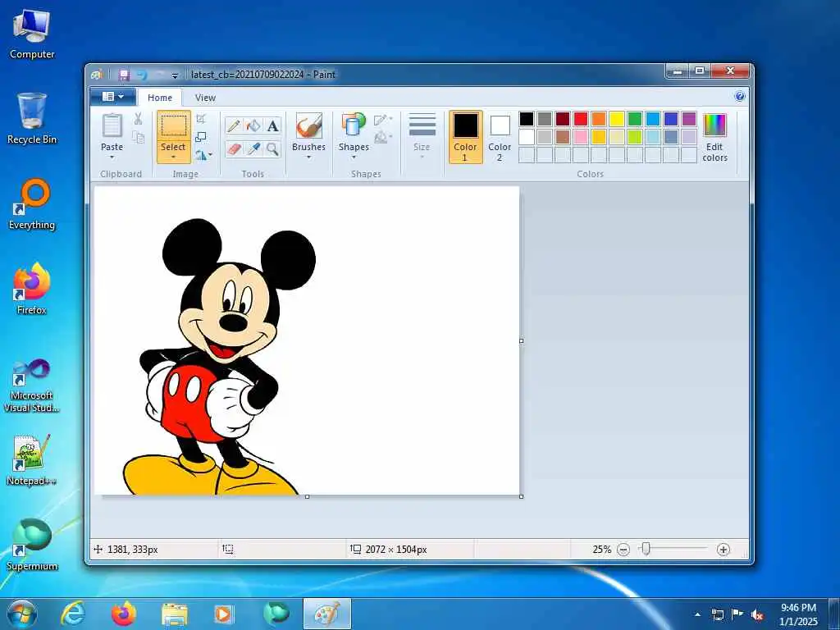Expand the Shapes gallery dropdown arrow
This screenshot has height=630, width=840.
(x=354, y=157)
